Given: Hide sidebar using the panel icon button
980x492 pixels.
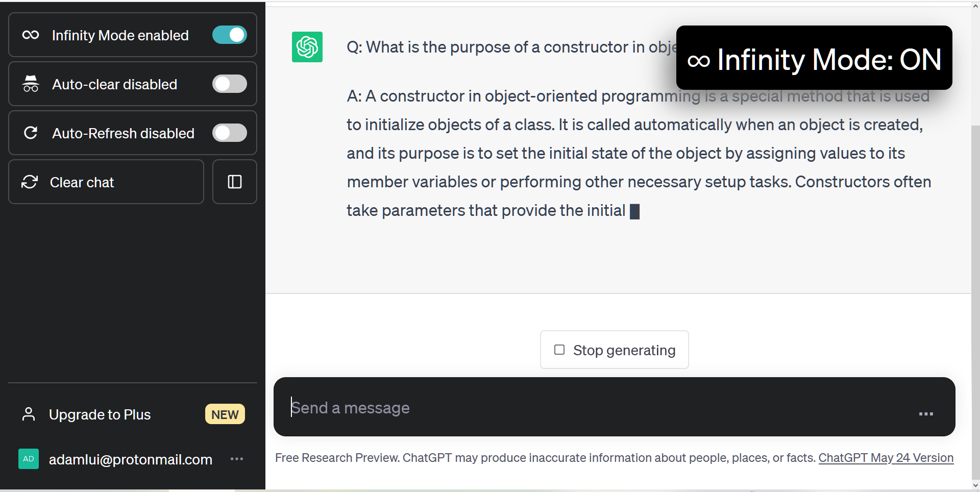Looking at the screenshot, I should [x=234, y=182].
